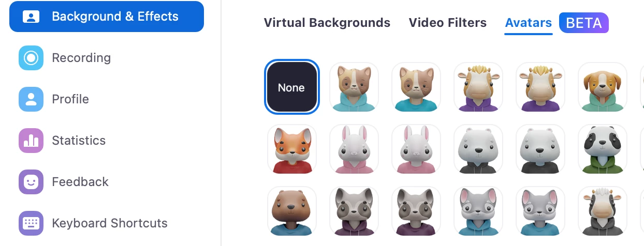
Task: Choose the panda avatar in green hoodie
Action: (603, 149)
